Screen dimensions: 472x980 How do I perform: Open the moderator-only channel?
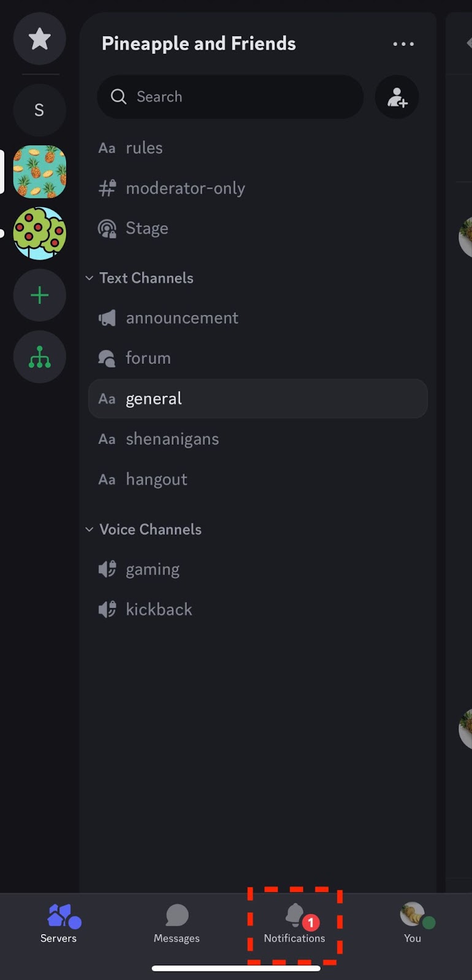point(185,189)
